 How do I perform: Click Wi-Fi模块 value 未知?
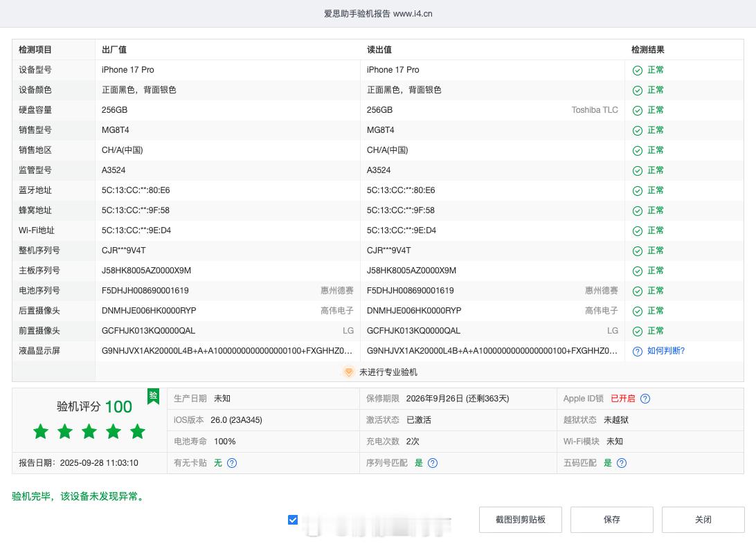click(615, 442)
